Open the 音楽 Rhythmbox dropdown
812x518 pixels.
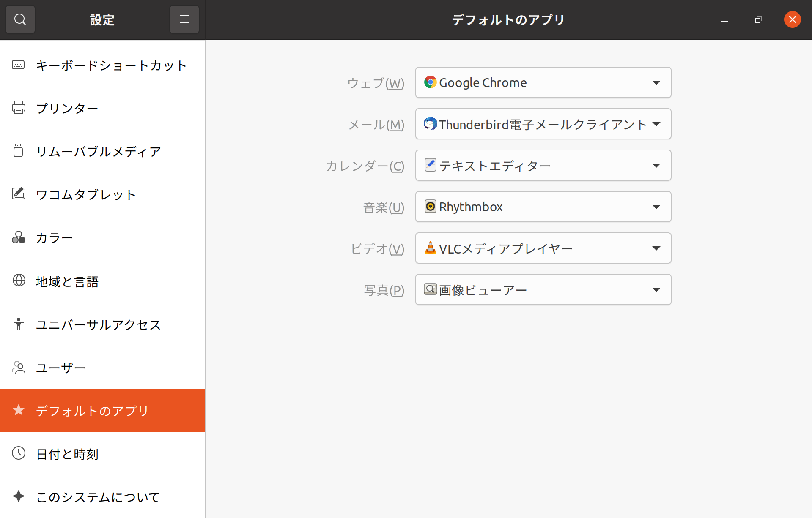pyautogui.click(x=543, y=207)
